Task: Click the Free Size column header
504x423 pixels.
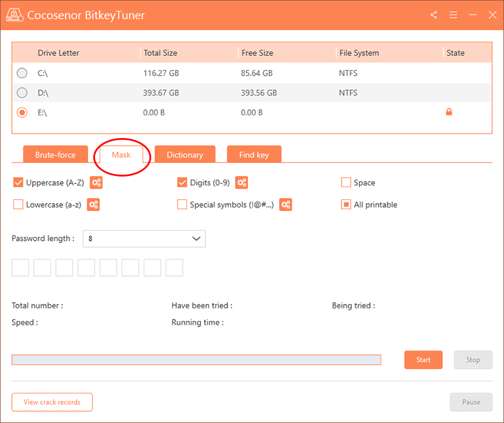Action: 257,53
